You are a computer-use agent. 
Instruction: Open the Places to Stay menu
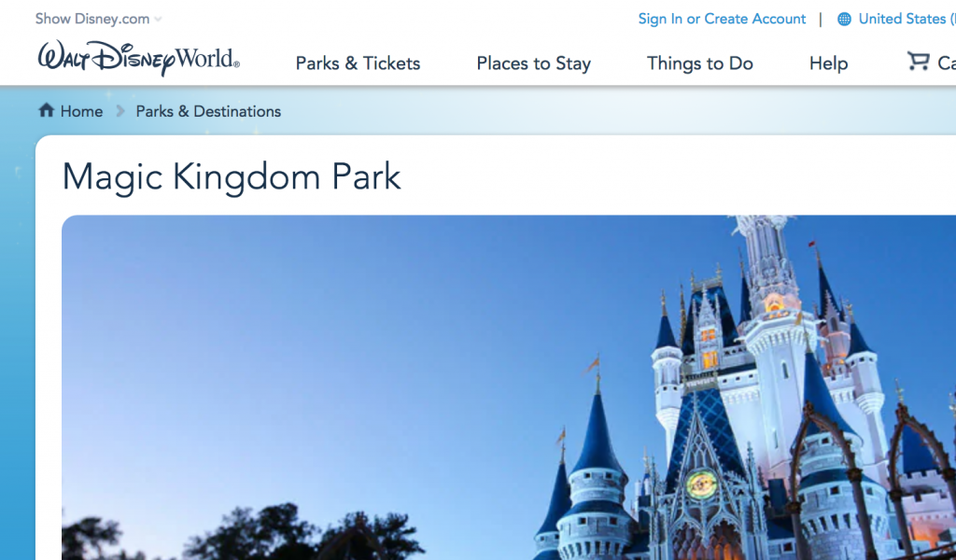click(533, 63)
